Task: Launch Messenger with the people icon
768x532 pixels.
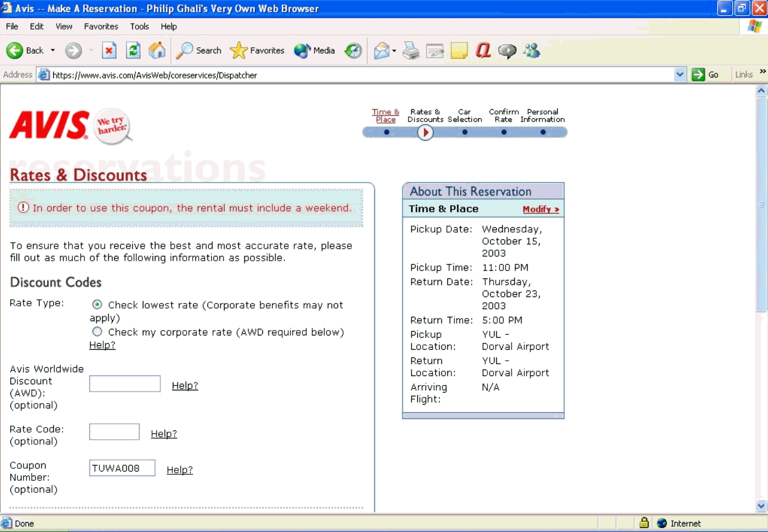Action: click(x=531, y=51)
